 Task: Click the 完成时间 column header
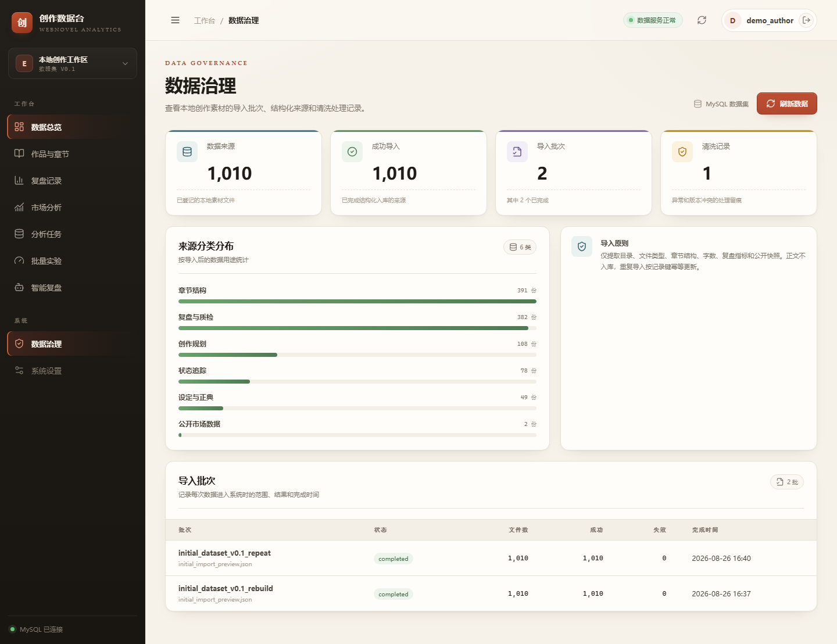pos(705,530)
